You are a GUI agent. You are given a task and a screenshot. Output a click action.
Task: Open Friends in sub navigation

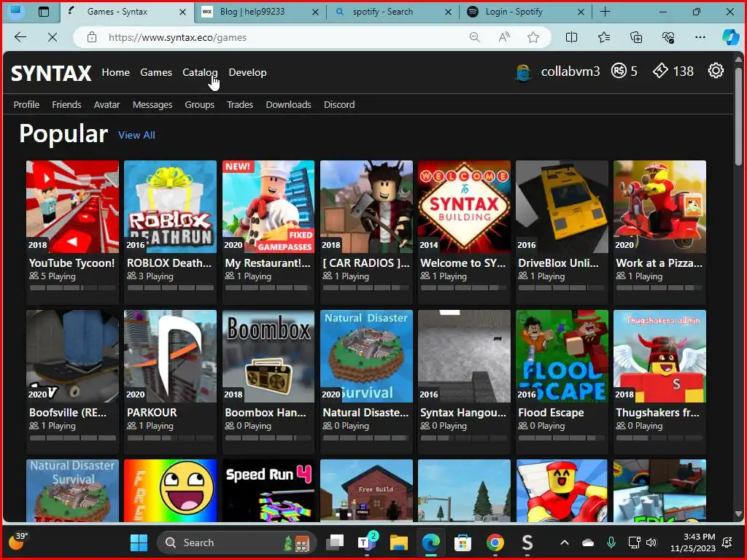point(66,104)
